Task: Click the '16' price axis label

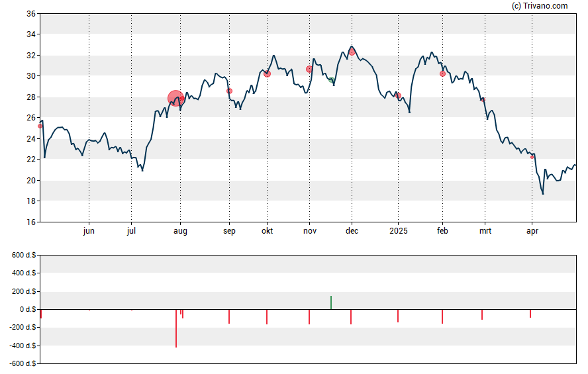Action: click(31, 222)
